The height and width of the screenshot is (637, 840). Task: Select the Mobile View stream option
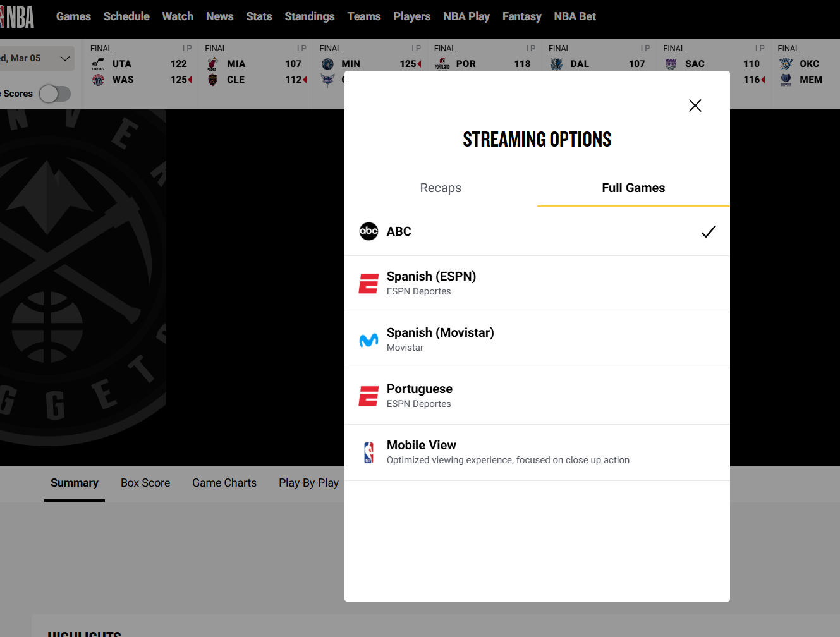pos(537,452)
